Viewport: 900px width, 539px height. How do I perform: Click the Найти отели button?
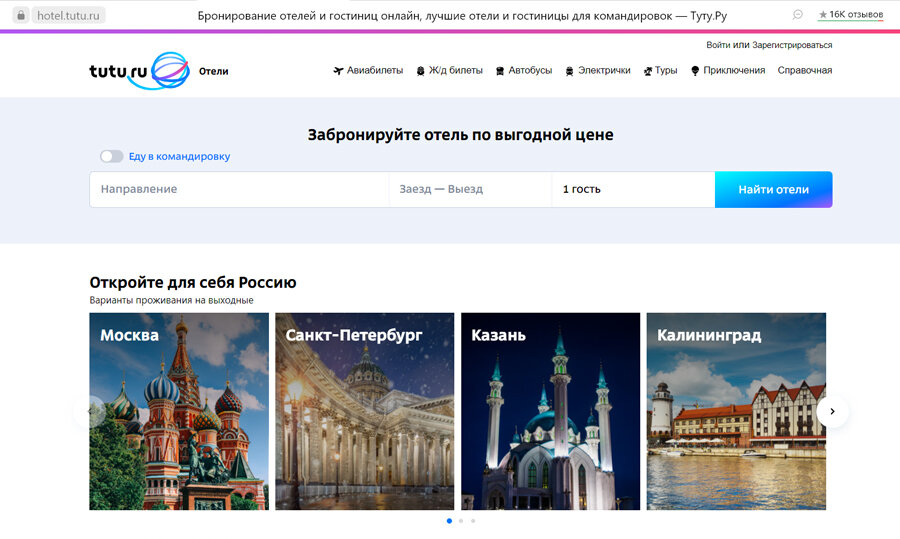773,189
